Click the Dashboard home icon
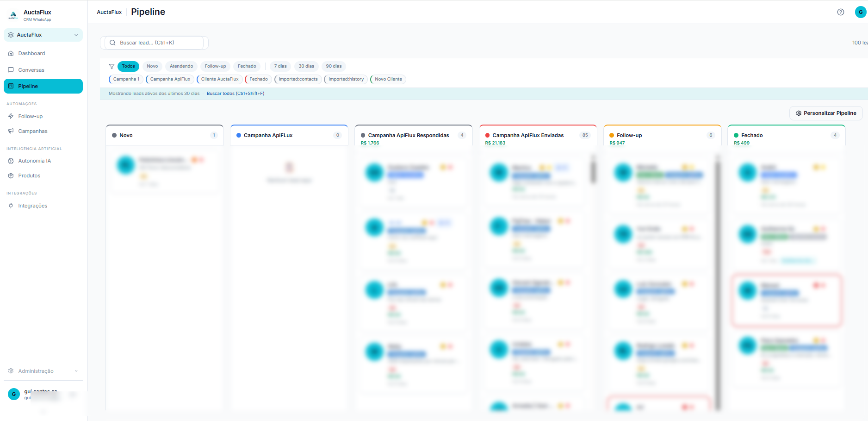 [x=11, y=53]
